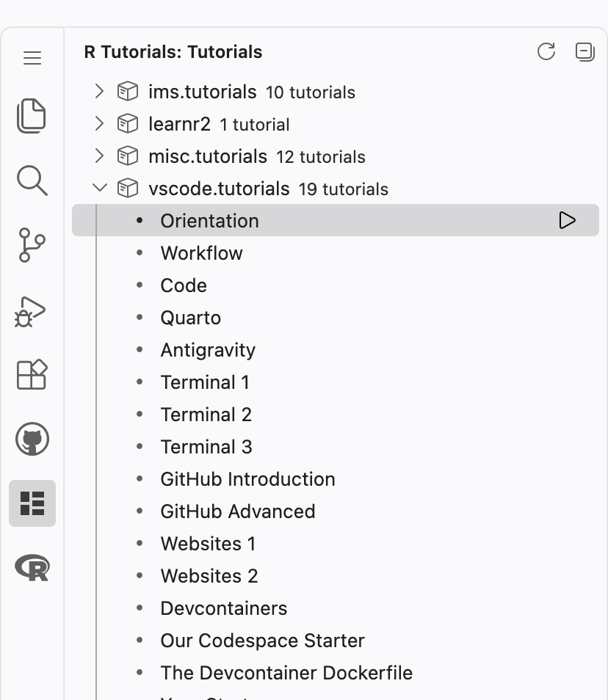Click the '10 tutorials' count text
The height and width of the screenshot is (700, 608).
click(x=311, y=92)
